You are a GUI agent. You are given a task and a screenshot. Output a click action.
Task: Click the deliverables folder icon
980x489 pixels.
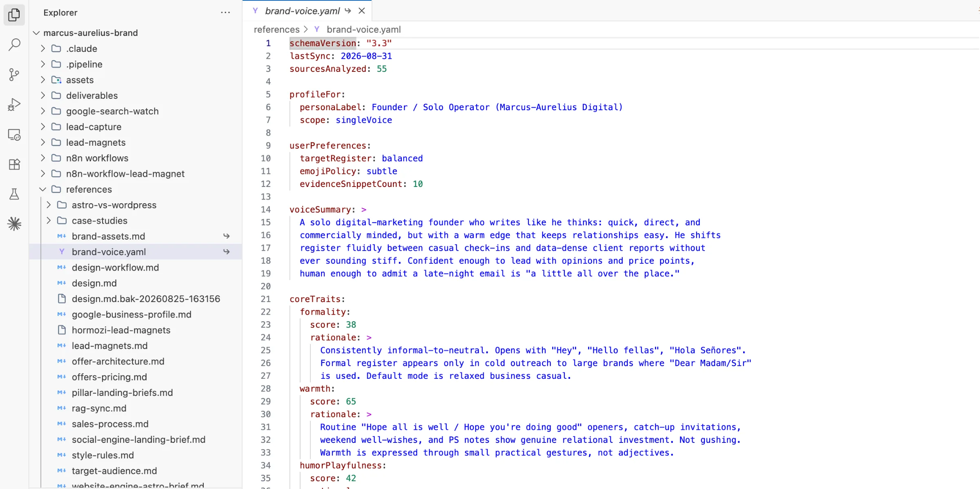point(56,96)
